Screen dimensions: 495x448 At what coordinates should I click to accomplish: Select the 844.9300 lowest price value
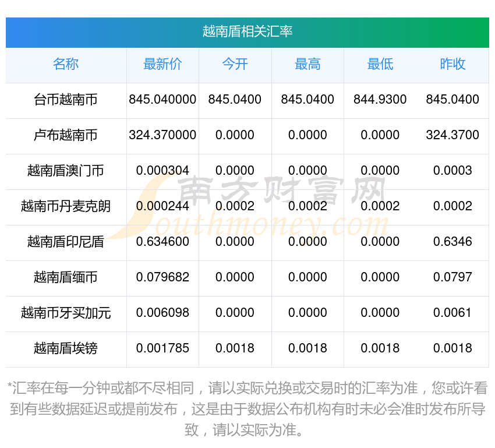[x=380, y=100]
